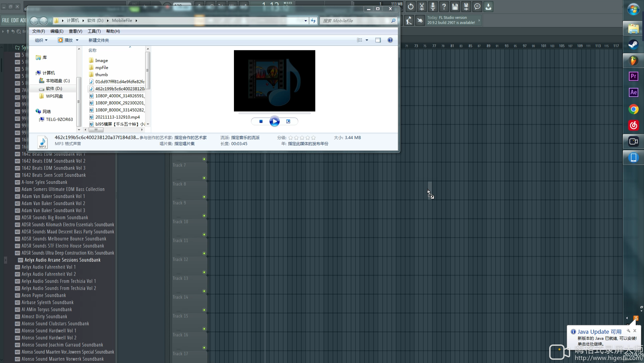This screenshot has height=363, width=644.
Task: Click Windows Start orb
Action: point(634,9)
